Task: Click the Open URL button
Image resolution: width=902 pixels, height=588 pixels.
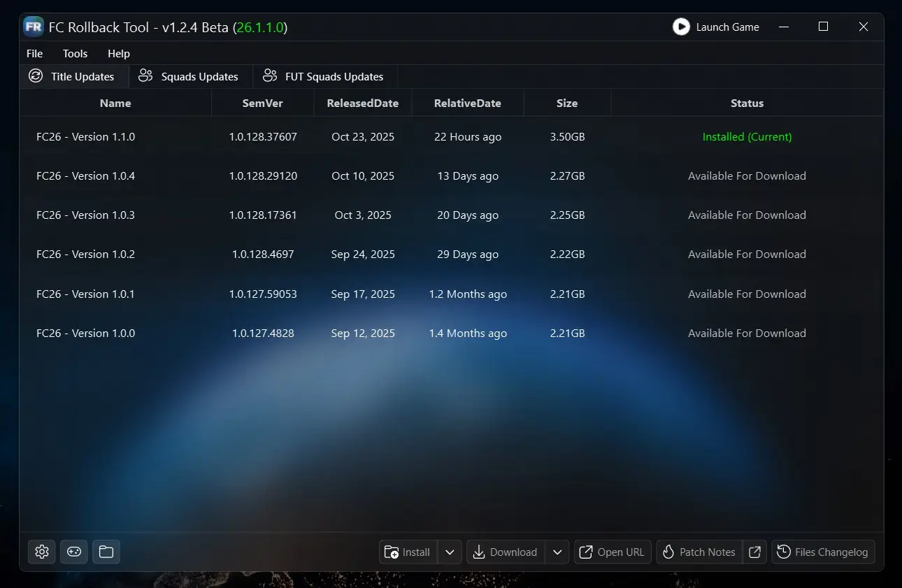Action: point(613,552)
